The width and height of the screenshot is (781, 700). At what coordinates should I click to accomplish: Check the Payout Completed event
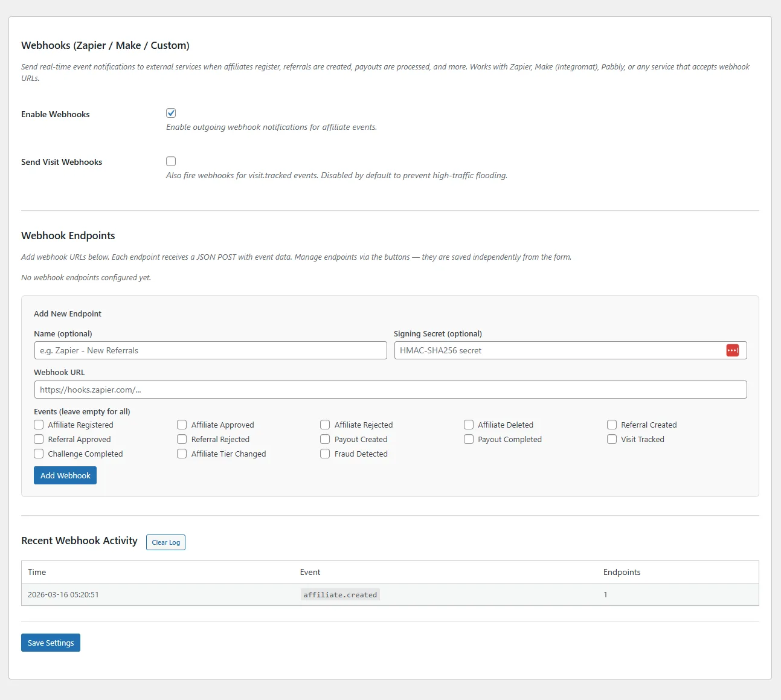pyautogui.click(x=469, y=439)
